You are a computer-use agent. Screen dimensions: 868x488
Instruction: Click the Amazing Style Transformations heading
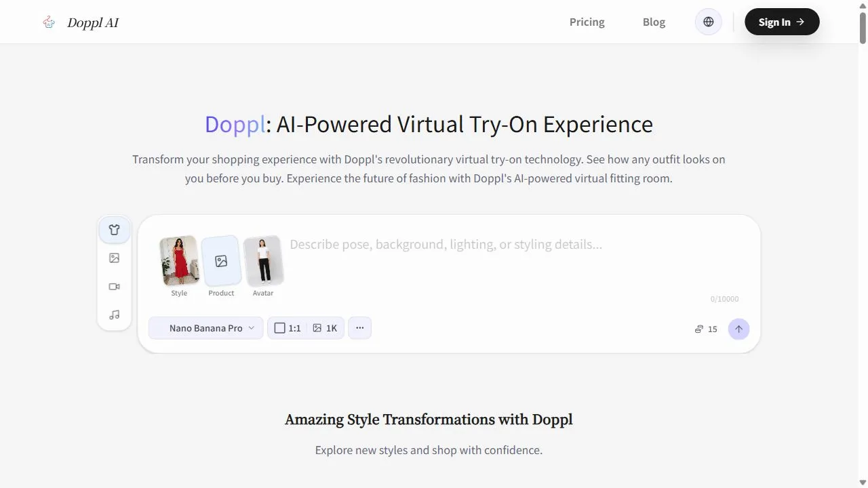click(x=429, y=420)
